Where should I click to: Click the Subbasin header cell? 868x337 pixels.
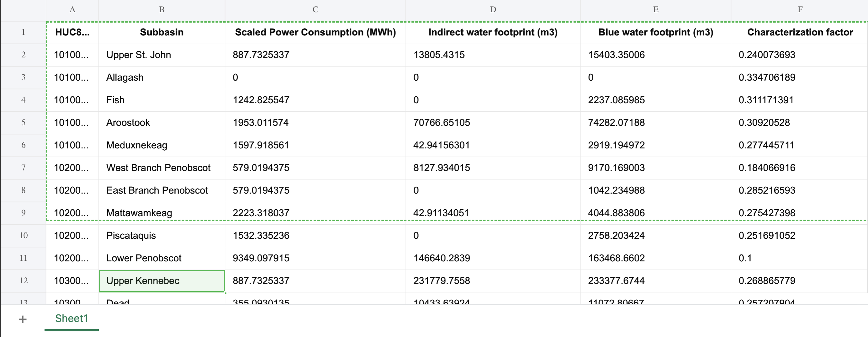point(162,32)
